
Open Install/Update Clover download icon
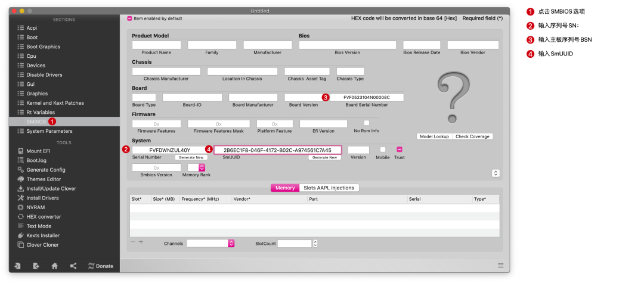20,189
